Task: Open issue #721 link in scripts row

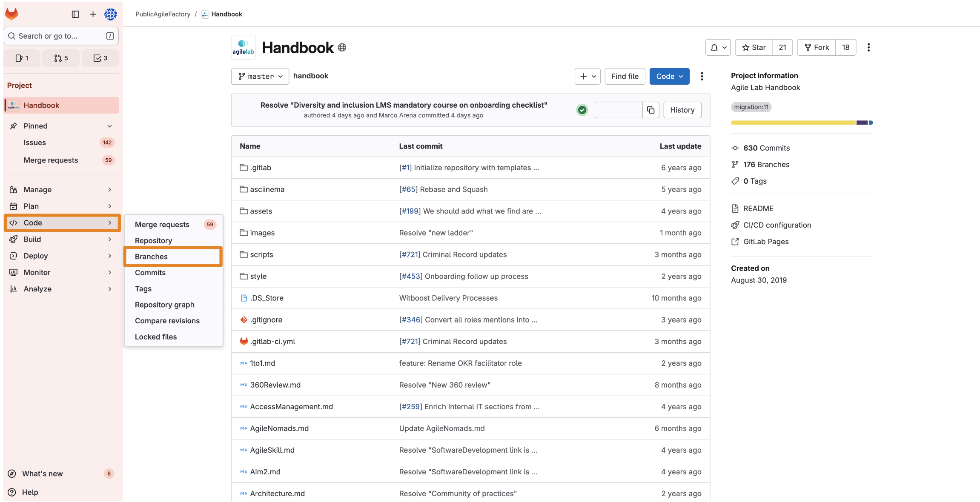Action: (x=410, y=255)
